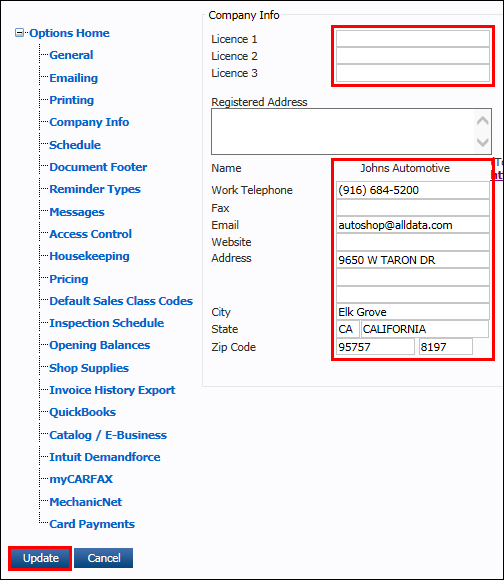Go to Intuit Demandforce settings
The width and height of the screenshot is (504, 580).
pyautogui.click(x=105, y=457)
